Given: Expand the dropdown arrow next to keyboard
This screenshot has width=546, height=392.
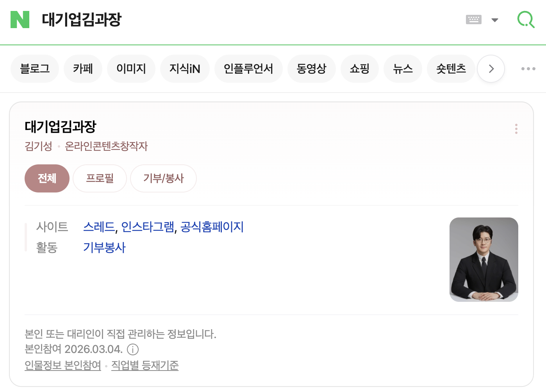Looking at the screenshot, I should [x=495, y=20].
